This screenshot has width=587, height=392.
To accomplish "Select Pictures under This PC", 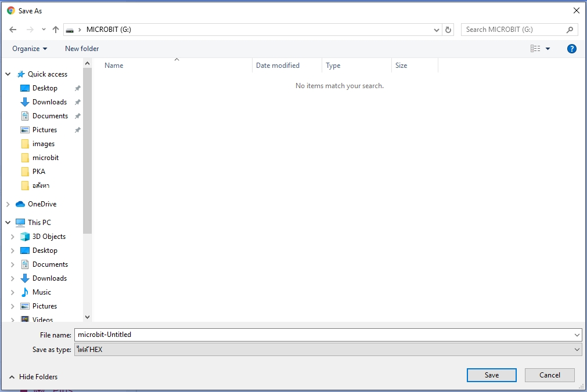I will point(45,306).
